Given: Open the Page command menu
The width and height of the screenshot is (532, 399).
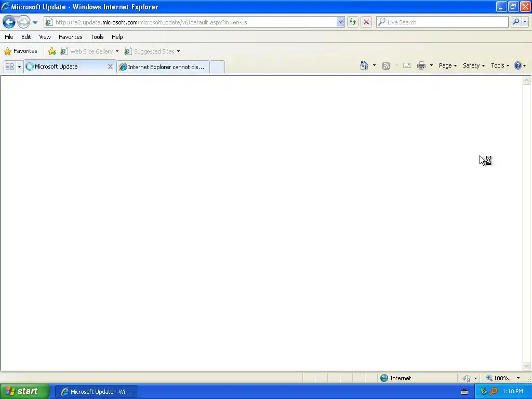Looking at the screenshot, I should coord(447,65).
